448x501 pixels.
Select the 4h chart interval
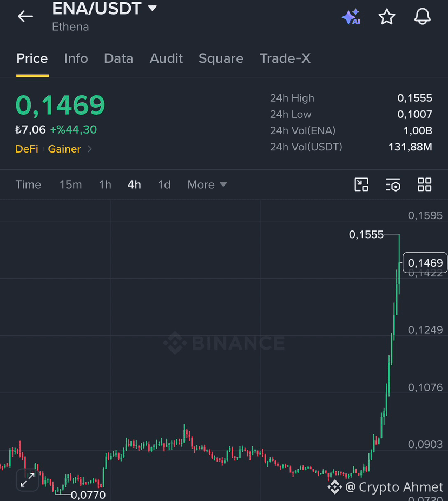(134, 184)
